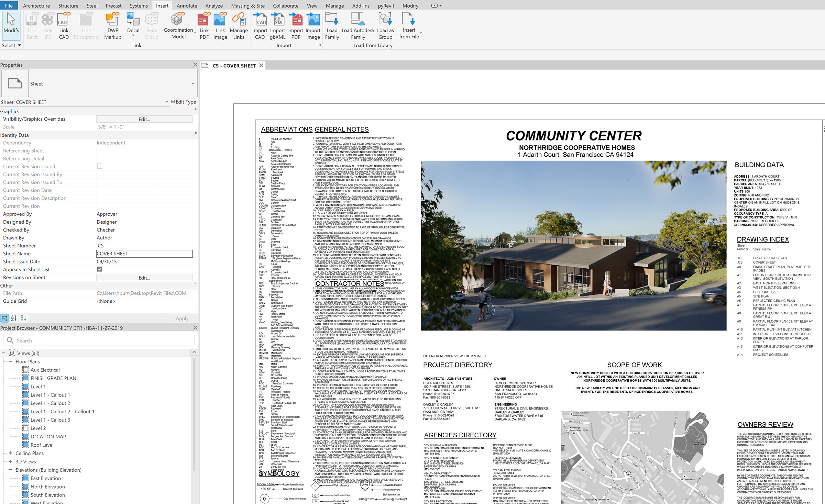This screenshot has width=825, height=504.
Task: Close the COVER SHEET view tab
Action: [261, 65]
